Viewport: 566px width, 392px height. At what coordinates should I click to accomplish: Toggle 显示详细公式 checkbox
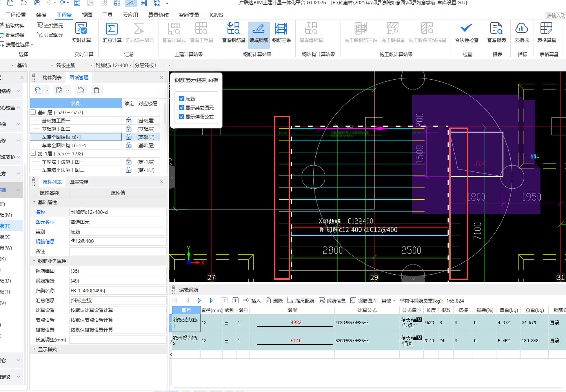click(x=182, y=117)
